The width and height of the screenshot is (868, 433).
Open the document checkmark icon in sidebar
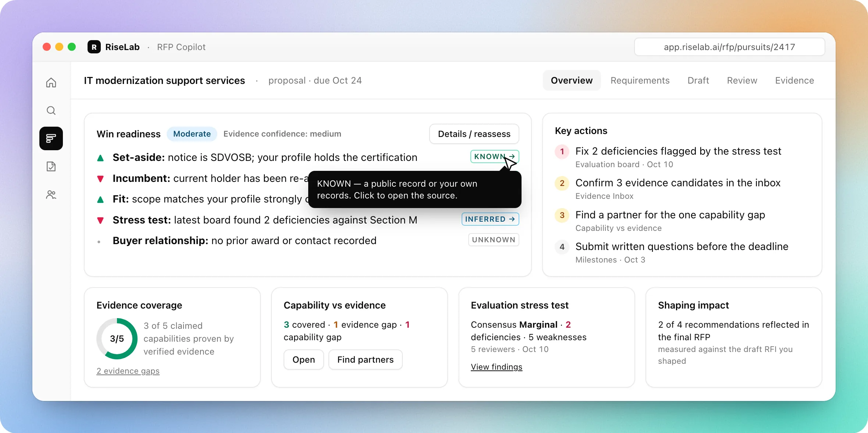[51, 166]
